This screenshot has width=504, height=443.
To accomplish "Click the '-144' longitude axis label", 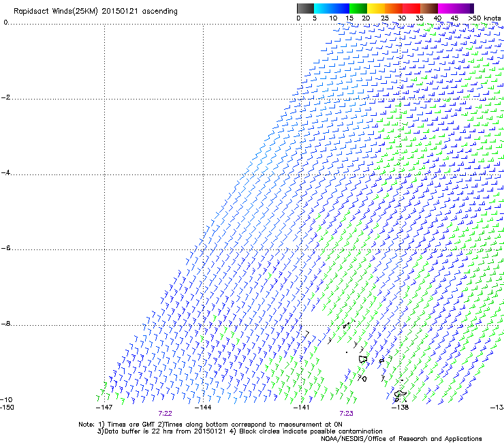I will 203,408.
